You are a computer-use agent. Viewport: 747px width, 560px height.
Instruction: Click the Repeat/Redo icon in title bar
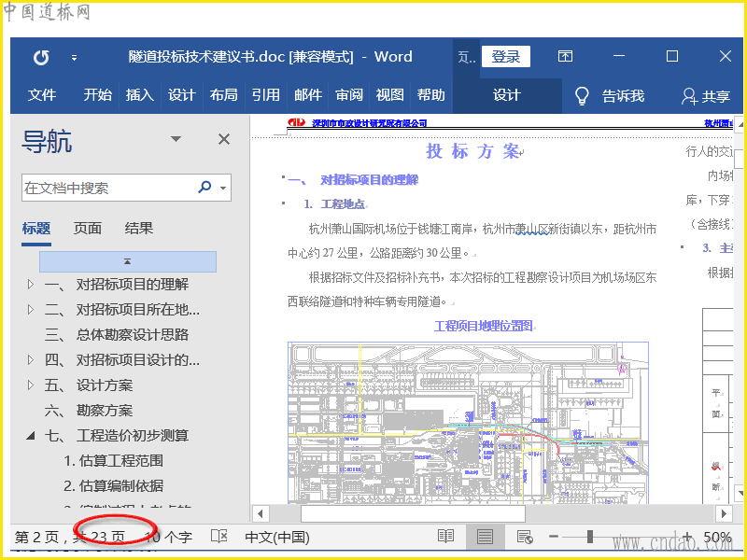[x=41, y=58]
